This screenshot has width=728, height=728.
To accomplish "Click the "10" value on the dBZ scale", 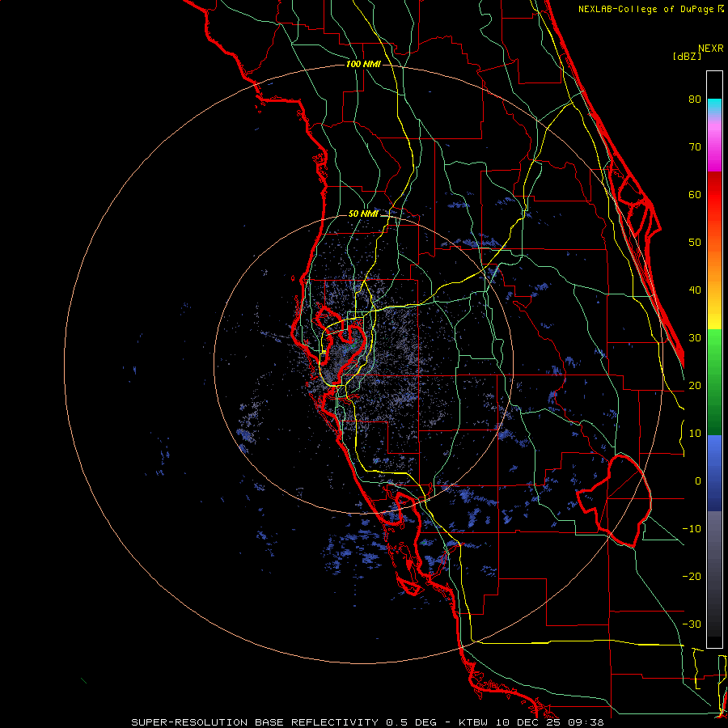I will (695, 434).
